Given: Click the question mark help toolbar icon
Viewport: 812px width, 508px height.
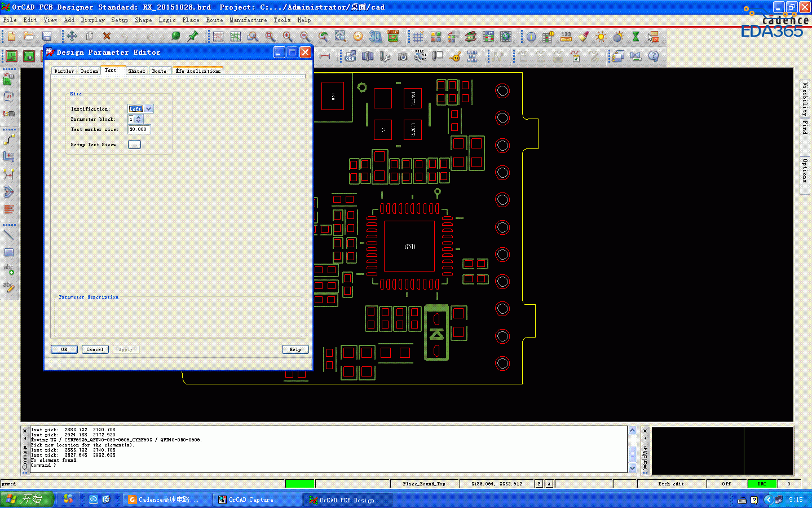Looking at the screenshot, I should (654, 56).
